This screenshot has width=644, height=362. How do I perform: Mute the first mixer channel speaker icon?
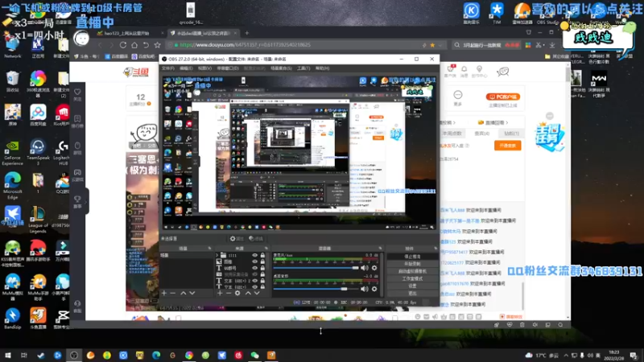(365, 268)
